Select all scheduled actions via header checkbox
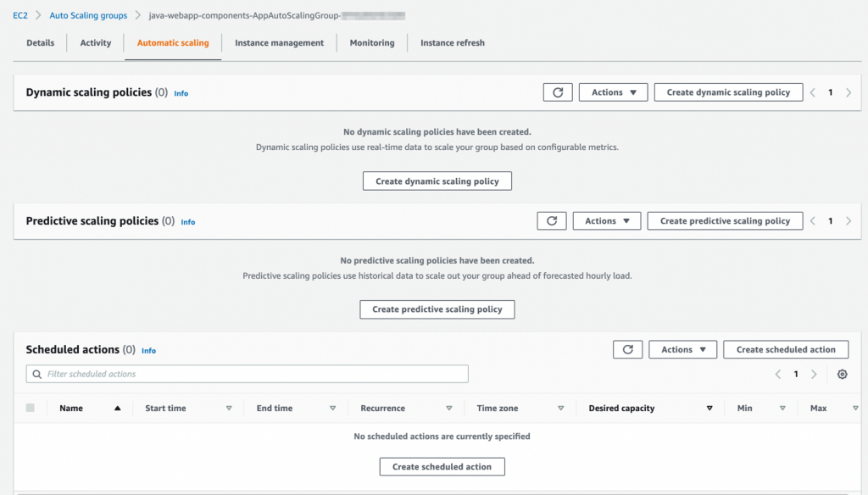The image size is (868, 495). pos(30,408)
